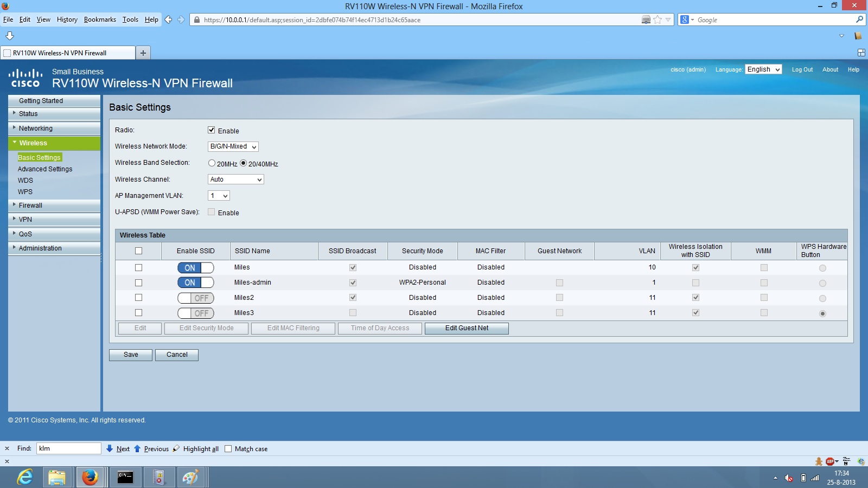
Task: Tick the select-all checkbox in Wireless Table header
Action: tap(138, 251)
